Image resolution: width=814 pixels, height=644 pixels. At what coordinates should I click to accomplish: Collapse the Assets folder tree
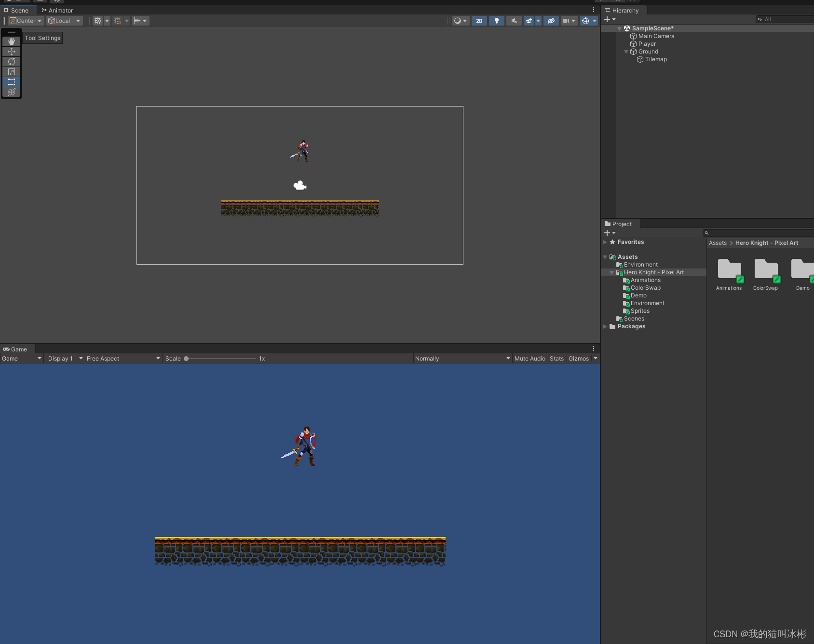click(605, 257)
